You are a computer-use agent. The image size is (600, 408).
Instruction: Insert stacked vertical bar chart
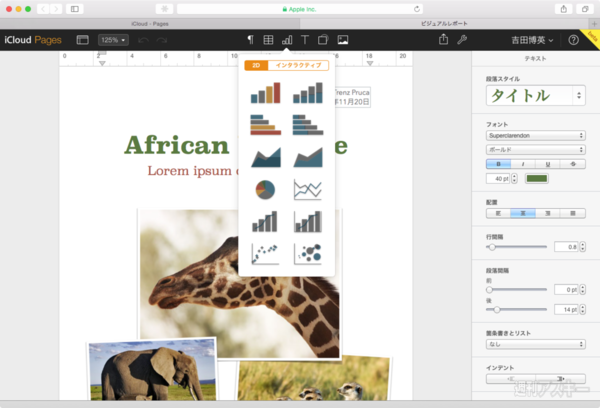308,93
